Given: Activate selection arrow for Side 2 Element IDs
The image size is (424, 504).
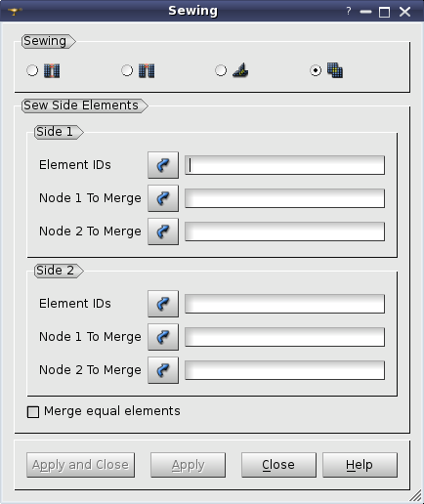Looking at the screenshot, I should click(163, 304).
